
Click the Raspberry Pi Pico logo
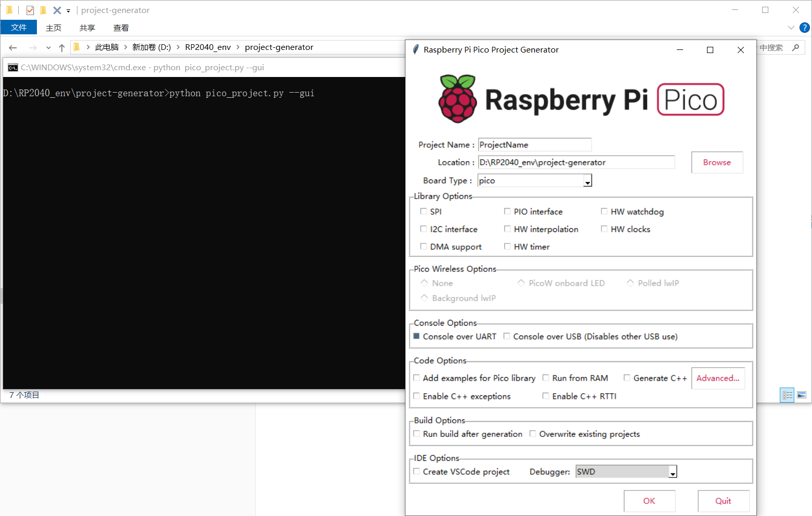pos(581,99)
